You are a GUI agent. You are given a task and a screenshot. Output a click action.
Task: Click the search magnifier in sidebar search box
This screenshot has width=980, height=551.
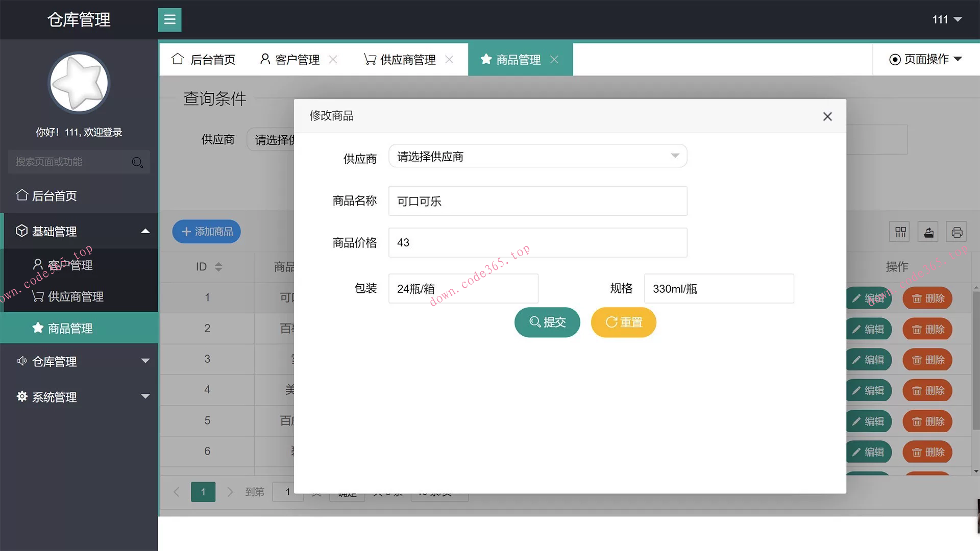click(137, 162)
